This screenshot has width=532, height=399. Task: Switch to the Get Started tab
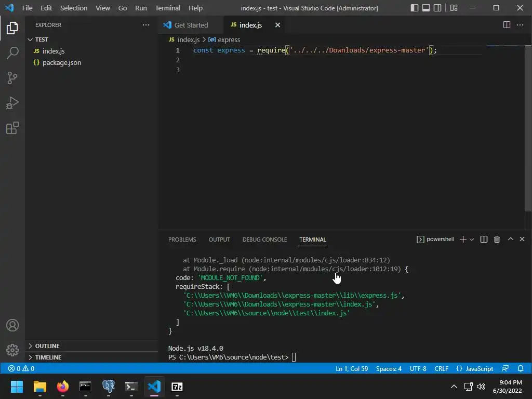190,25
